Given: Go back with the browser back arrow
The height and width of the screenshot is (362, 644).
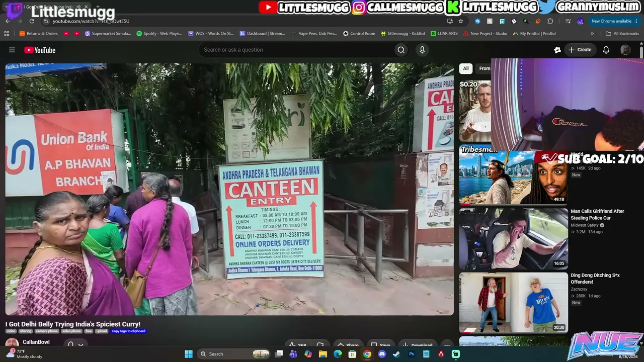Looking at the screenshot, I should pos(8,21).
